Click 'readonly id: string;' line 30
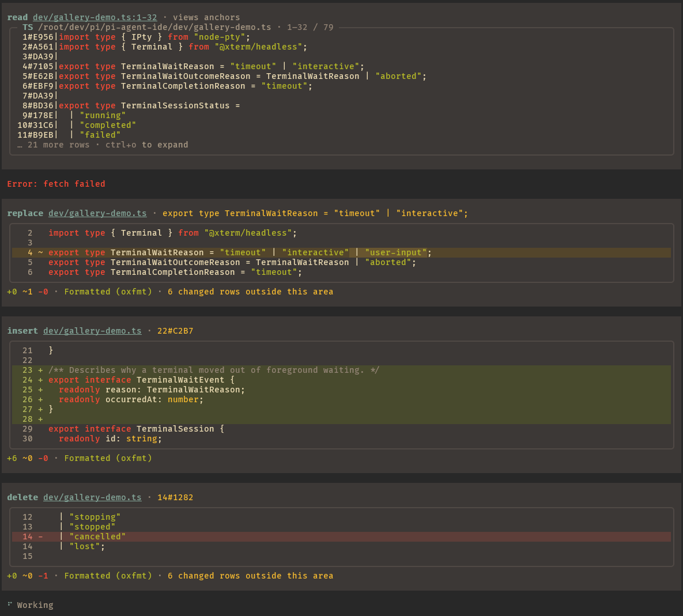The height and width of the screenshot is (616, 683). [111, 439]
